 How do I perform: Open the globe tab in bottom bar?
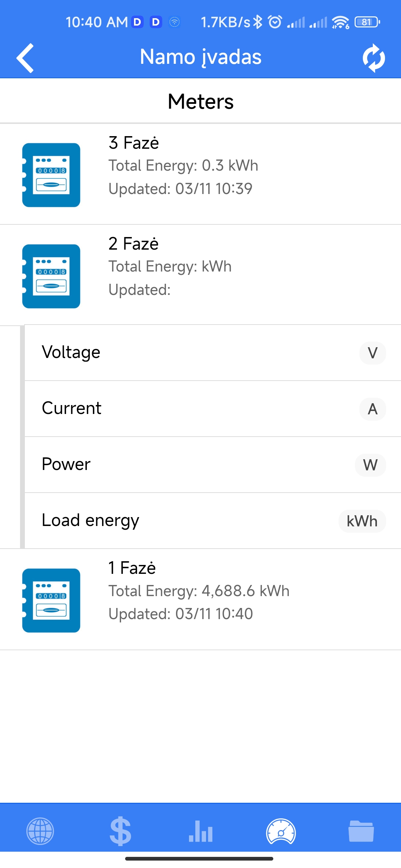click(40, 831)
